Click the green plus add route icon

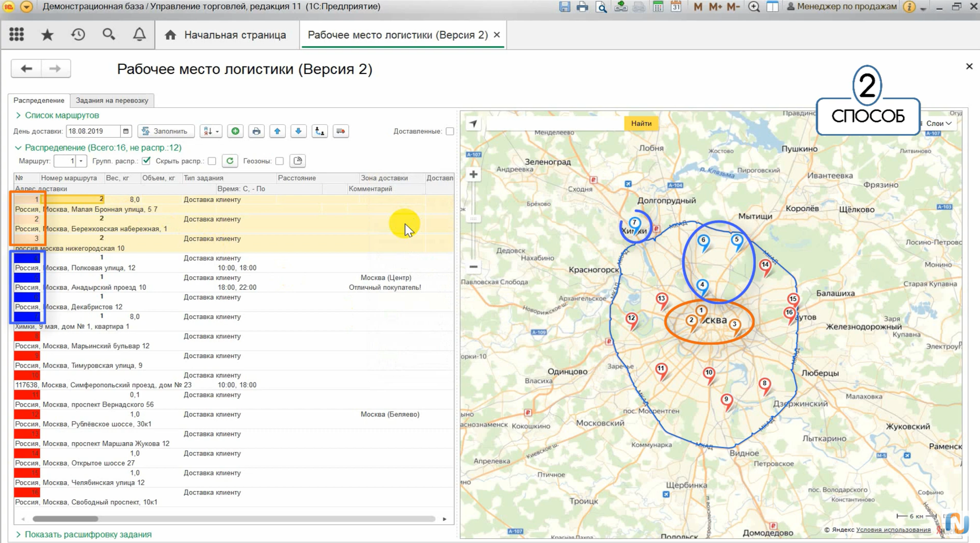coord(236,131)
